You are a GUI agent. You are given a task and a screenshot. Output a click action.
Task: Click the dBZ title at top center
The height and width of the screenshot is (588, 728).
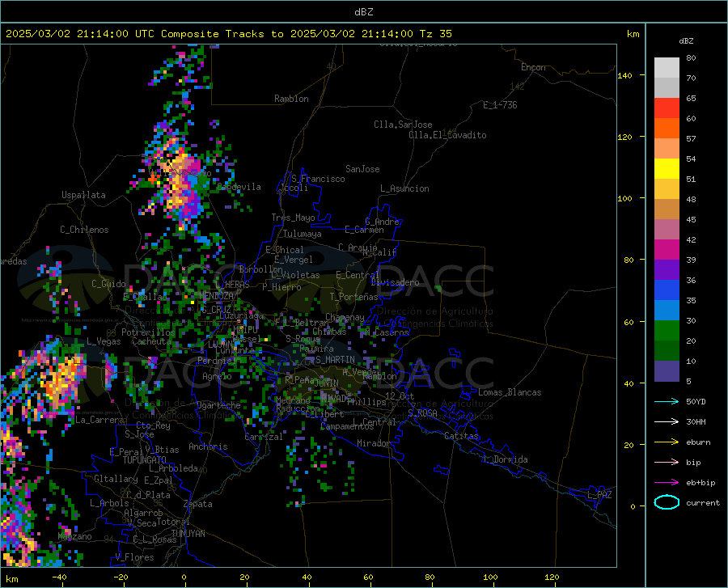coord(363,12)
